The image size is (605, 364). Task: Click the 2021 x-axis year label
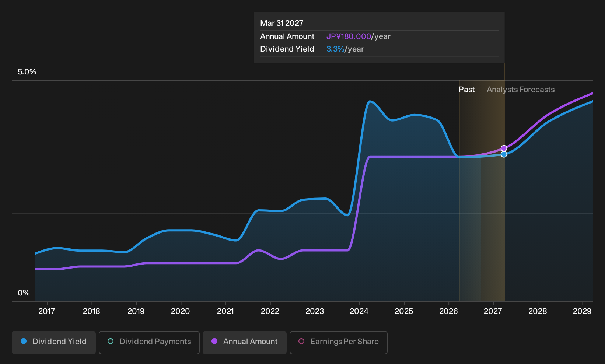point(225,311)
